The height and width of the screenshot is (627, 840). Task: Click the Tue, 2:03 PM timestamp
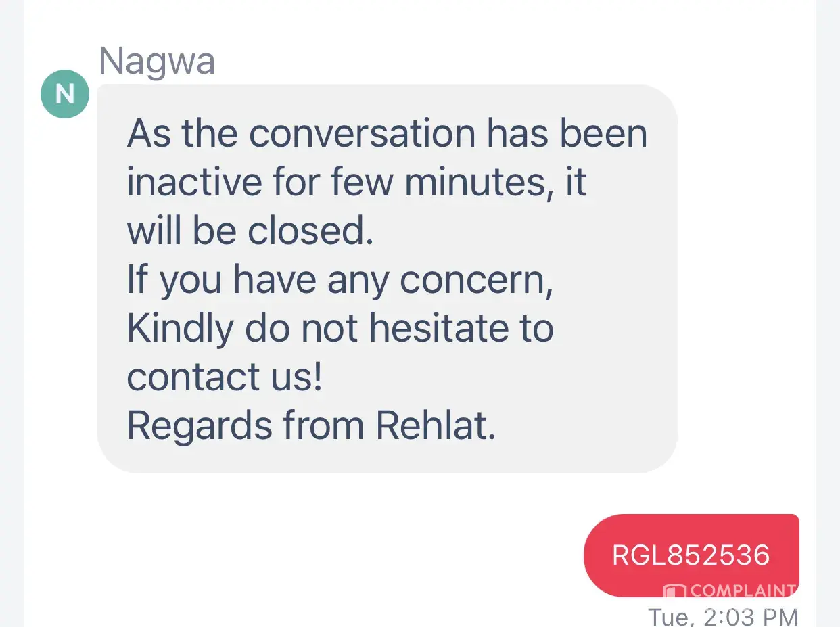[723, 616]
